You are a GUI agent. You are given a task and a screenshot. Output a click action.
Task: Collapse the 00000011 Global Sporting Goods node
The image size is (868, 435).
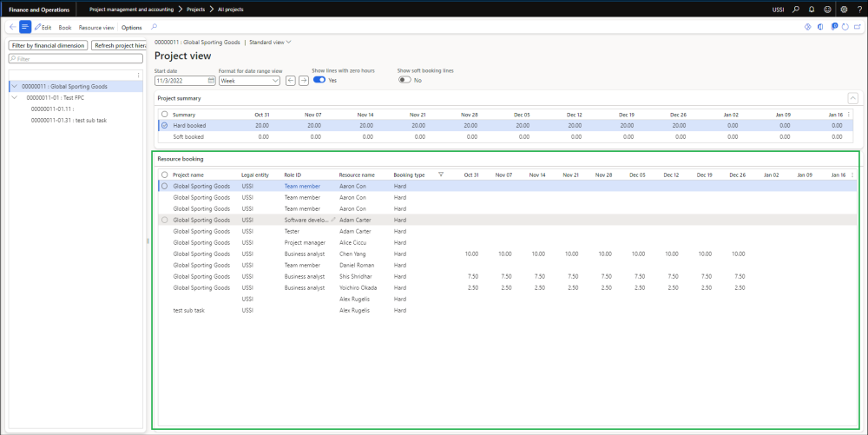coord(15,87)
